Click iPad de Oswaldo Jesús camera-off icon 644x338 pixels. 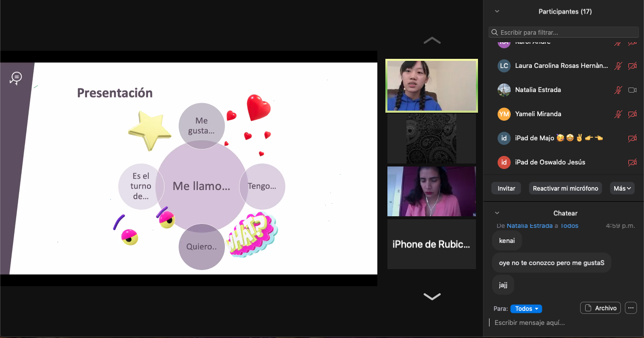pos(632,162)
